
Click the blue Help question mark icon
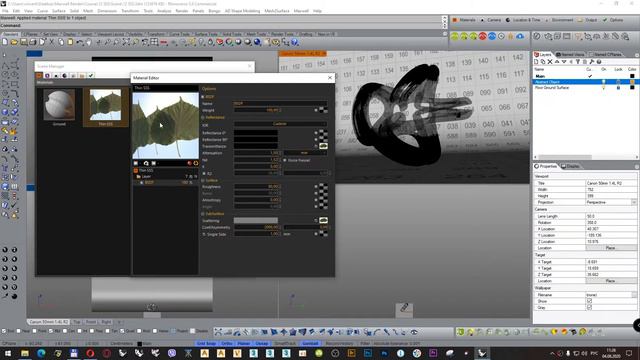pos(295,42)
